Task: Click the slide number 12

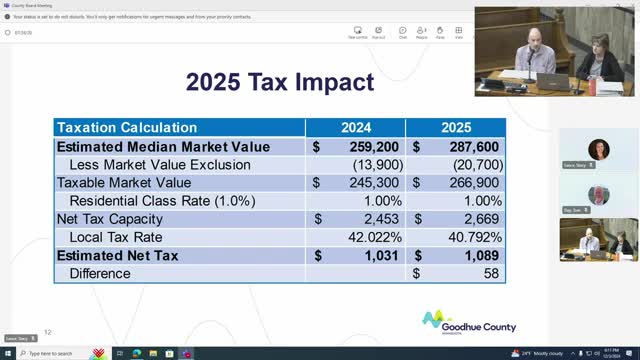Action: coord(48,332)
